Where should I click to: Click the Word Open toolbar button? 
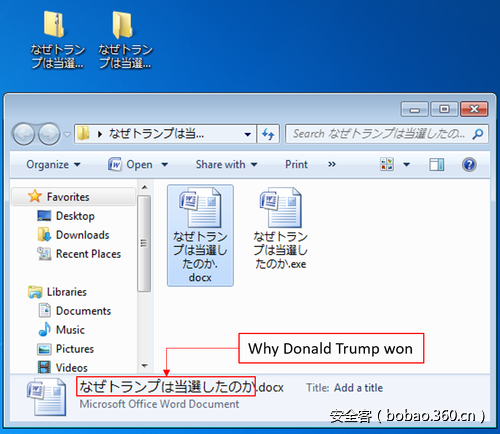coord(130,165)
